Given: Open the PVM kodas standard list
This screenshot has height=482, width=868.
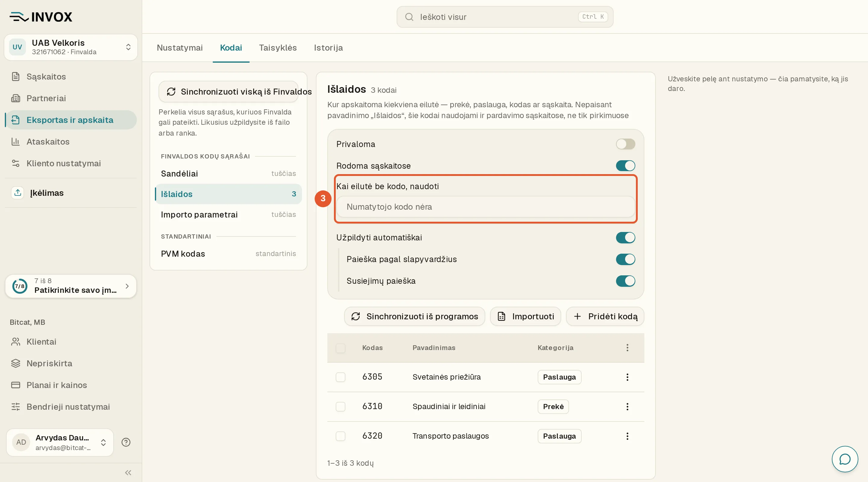Looking at the screenshot, I should click(x=228, y=254).
